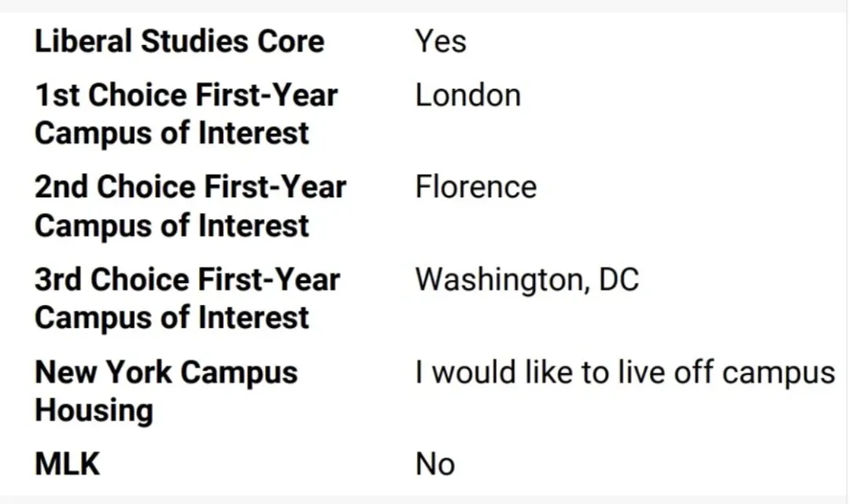Click 'Campus of Interest' under the 1st Choice label
The height and width of the screenshot is (504, 850).
pyautogui.click(x=172, y=134)
